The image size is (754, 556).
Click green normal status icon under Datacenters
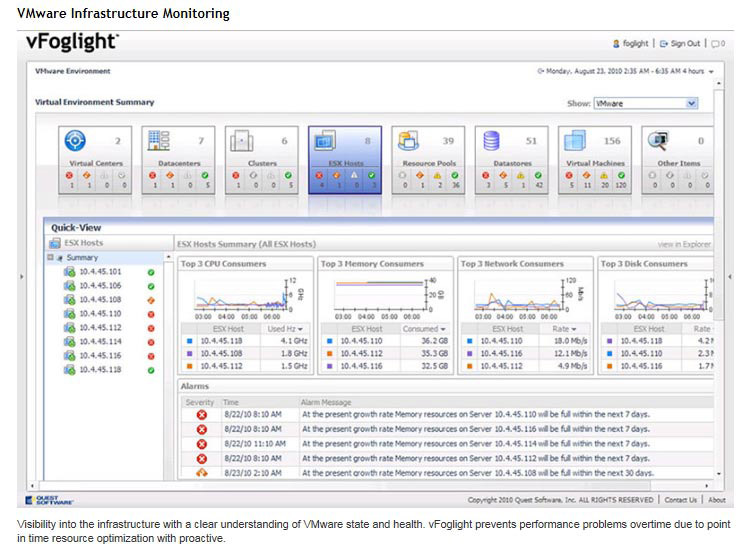point(205,176)
